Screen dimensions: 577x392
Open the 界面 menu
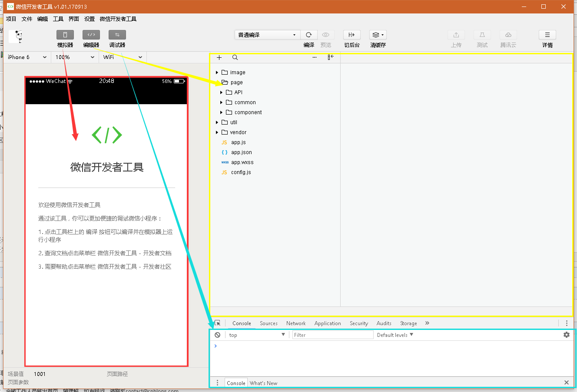pos(74,19)
